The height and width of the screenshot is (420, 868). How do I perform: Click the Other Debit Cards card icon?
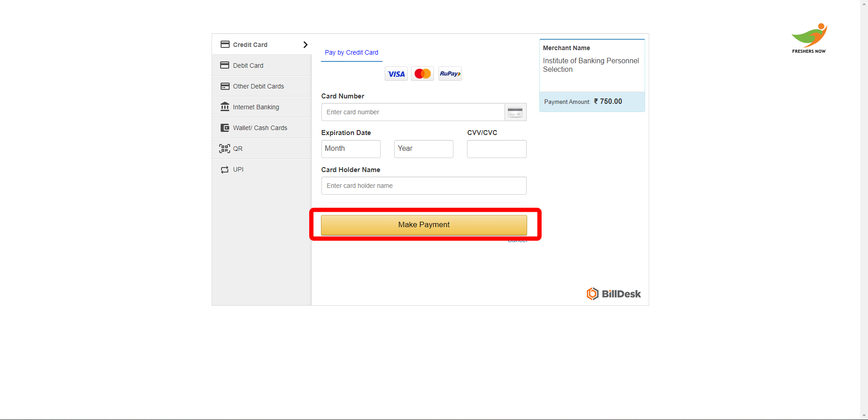pyautogui.click(x=225, y=86)
